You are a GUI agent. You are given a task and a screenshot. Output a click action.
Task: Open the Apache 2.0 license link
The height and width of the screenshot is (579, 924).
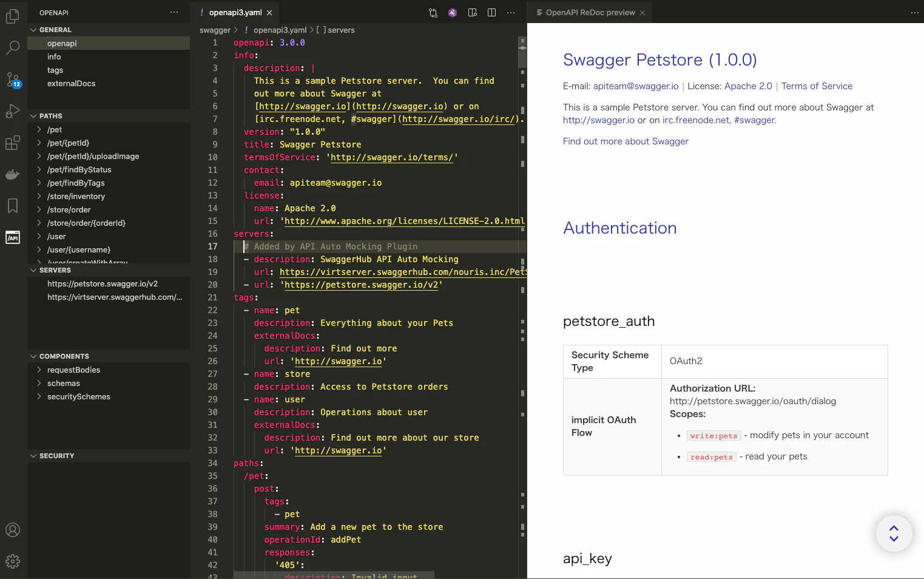(748, 86)
